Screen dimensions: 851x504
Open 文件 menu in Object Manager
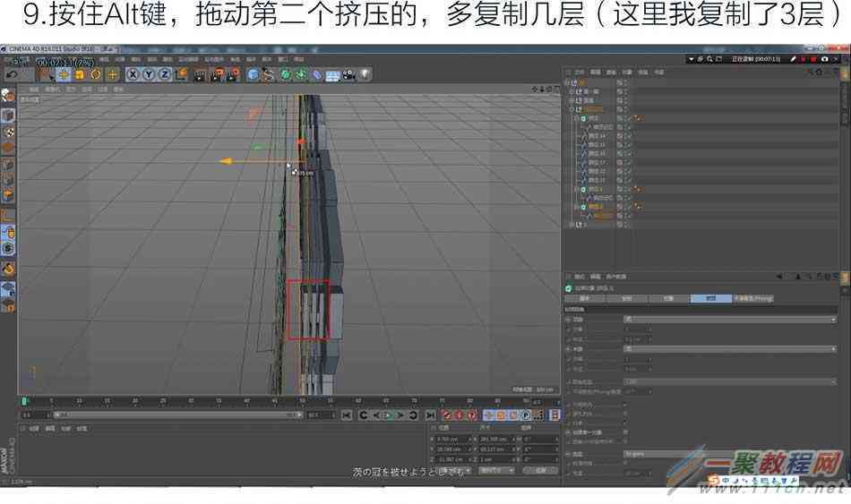click(579, 72)
